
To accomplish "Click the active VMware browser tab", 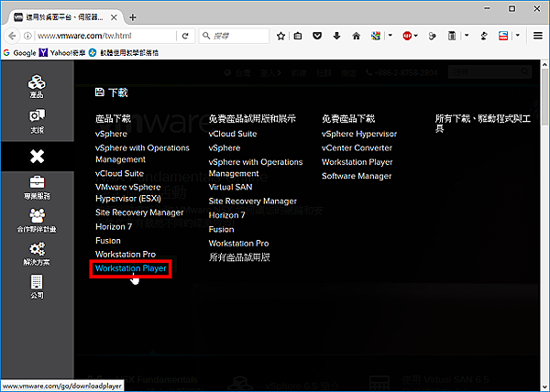I will 65,17.
